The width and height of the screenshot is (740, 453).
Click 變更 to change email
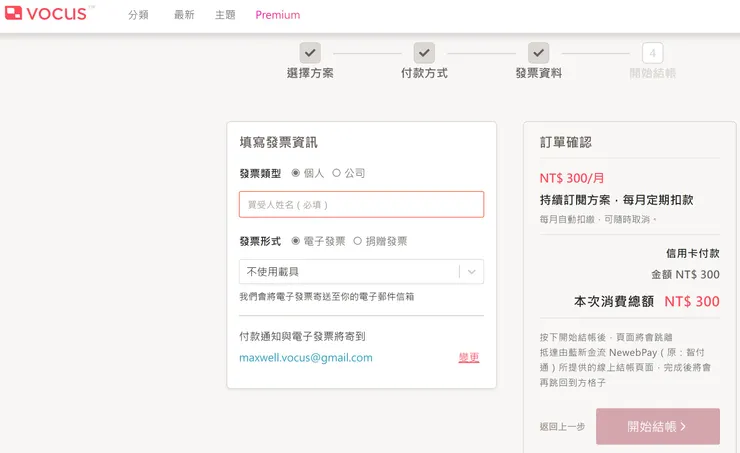coord(469,358)
